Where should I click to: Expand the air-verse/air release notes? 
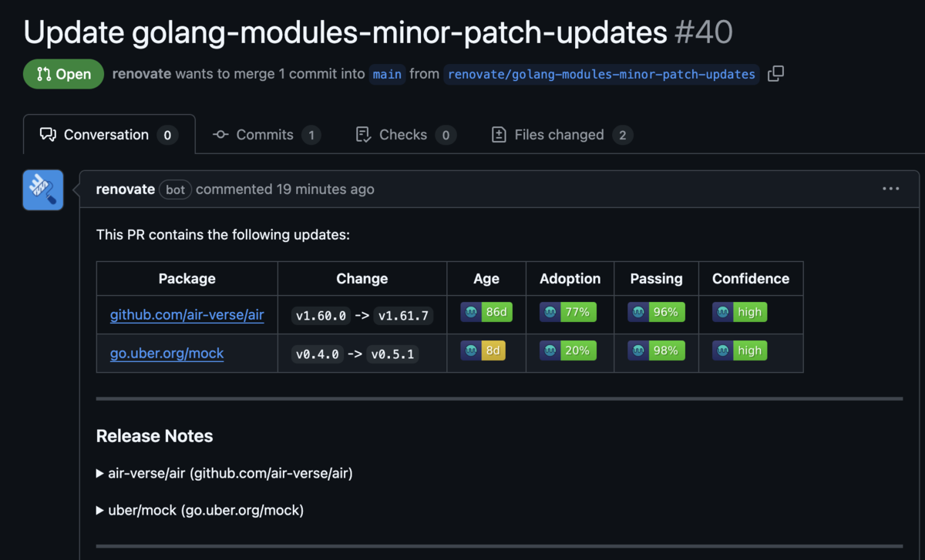(224, 473)
